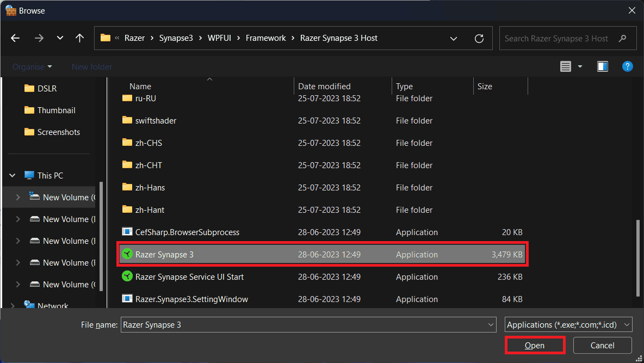
Task: Select the zh-CHS folder icon
Action: [x=127, y=142]
